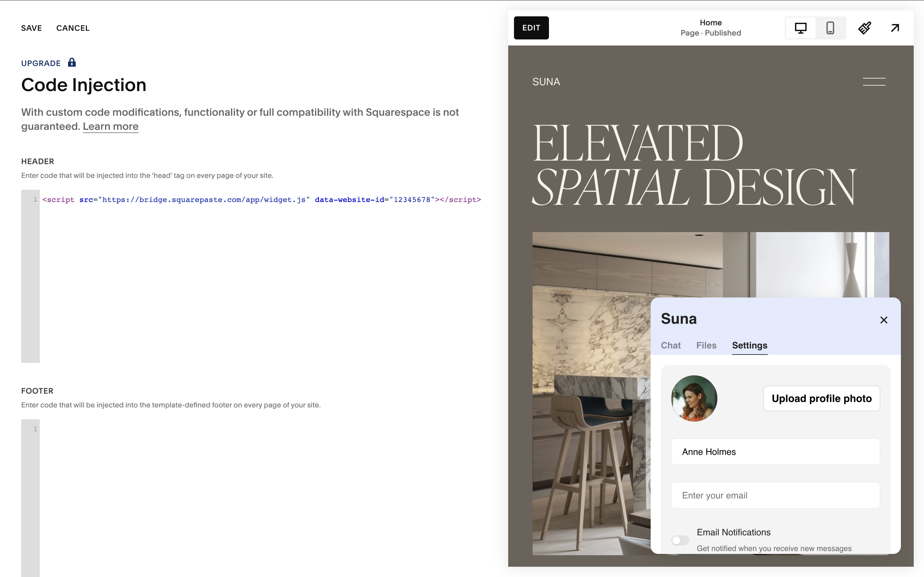This screenshot has width=924, height=577.
Task: Cancel the code injection edits
Action: tap(73, 28)
